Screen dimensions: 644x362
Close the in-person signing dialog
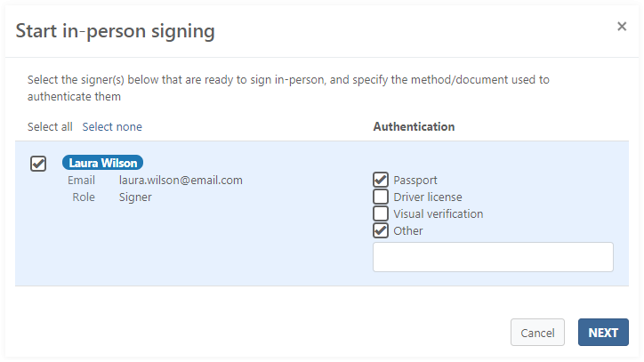pos(622,27)
